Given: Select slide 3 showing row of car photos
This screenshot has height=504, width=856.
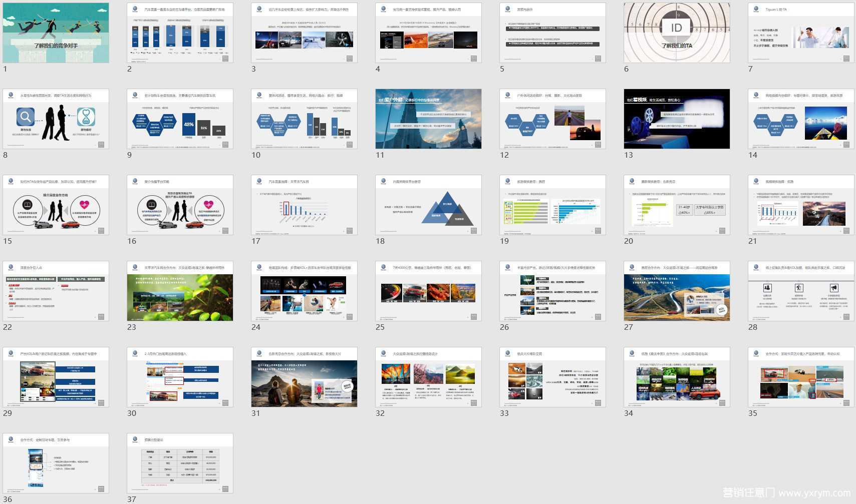Looking at the screenshot, I should point(304,33).
